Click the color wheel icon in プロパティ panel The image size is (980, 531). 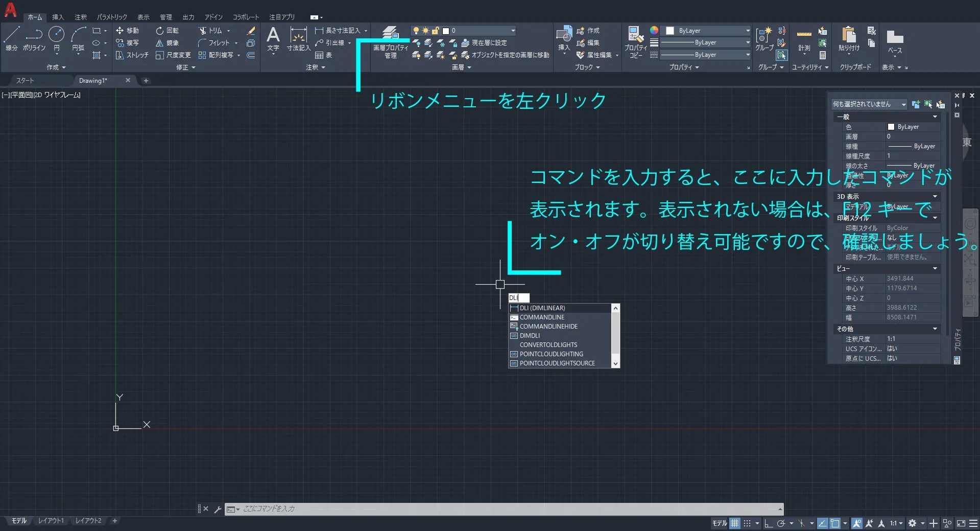point(654,31)
